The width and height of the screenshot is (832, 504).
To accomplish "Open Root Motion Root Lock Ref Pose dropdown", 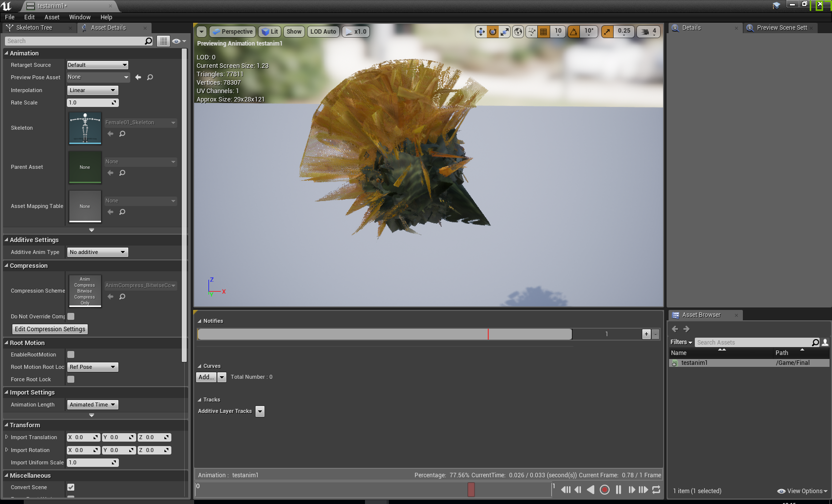I will point(93,367).
